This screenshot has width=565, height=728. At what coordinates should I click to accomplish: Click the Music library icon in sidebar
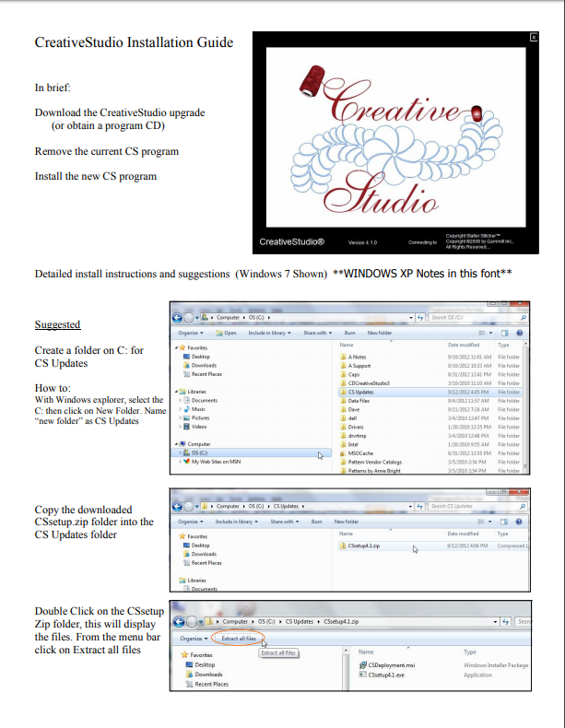click(x=186, y=409)
